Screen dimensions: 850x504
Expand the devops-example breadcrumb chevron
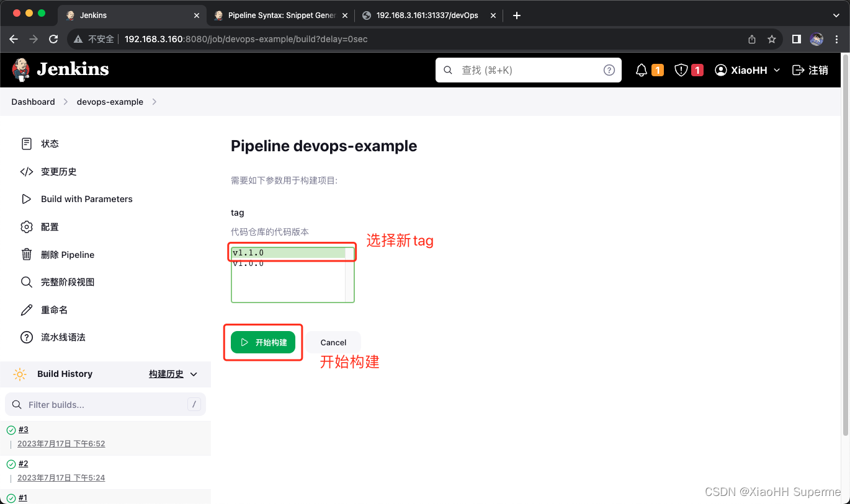pyautogui.click(x=154, y=102)
